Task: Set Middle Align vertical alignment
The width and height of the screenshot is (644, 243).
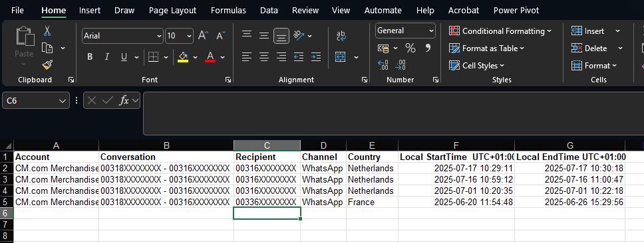Action: pyautogui.click(x=264, y=35)
